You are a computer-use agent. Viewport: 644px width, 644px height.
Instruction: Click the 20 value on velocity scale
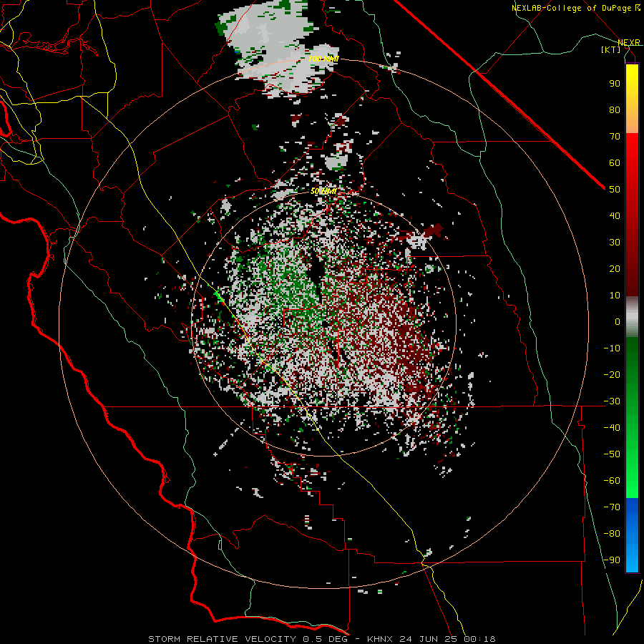coord(615,269)
